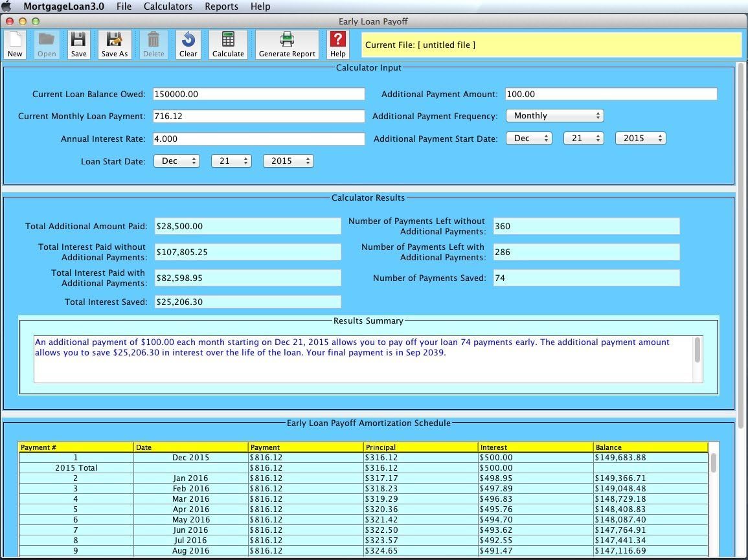The image size is (748, 560).
Task: Open the File menu
Action: (x=124, y=6)
